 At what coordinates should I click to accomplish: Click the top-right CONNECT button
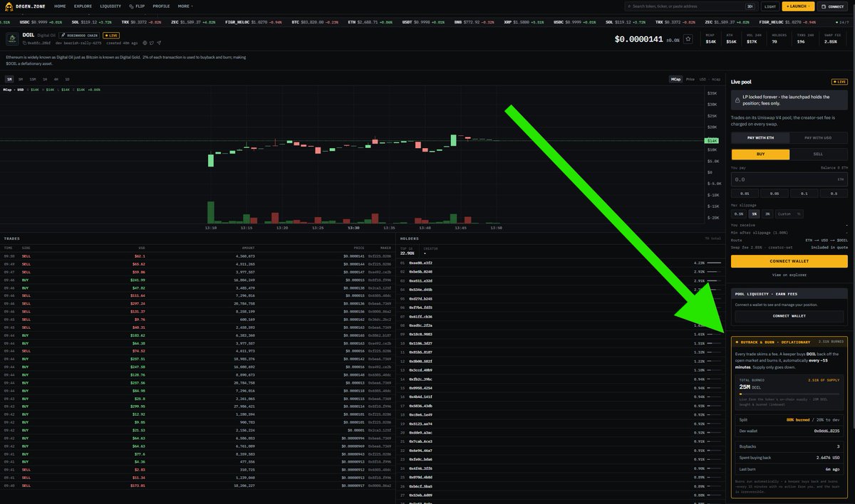click(x=833, y=6)
